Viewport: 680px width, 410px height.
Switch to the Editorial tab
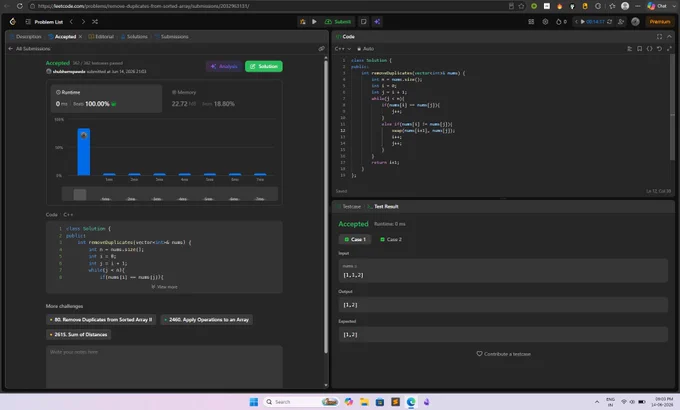pyautogui.click(x=101, y=36)
